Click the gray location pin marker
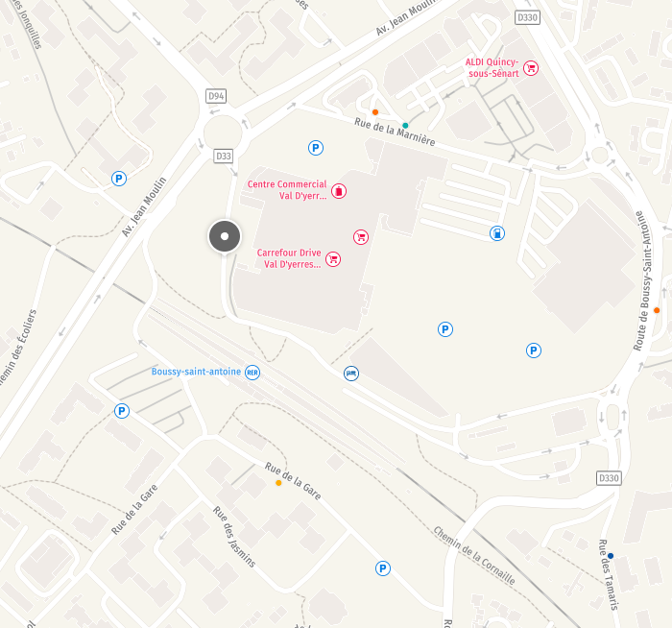The image size is (672, 628). pos(225,236)
